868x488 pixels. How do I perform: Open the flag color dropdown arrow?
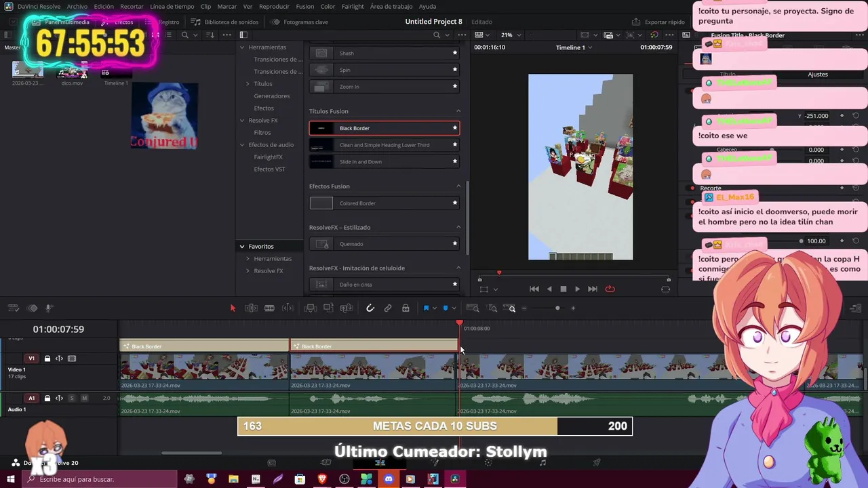point(435,308)
